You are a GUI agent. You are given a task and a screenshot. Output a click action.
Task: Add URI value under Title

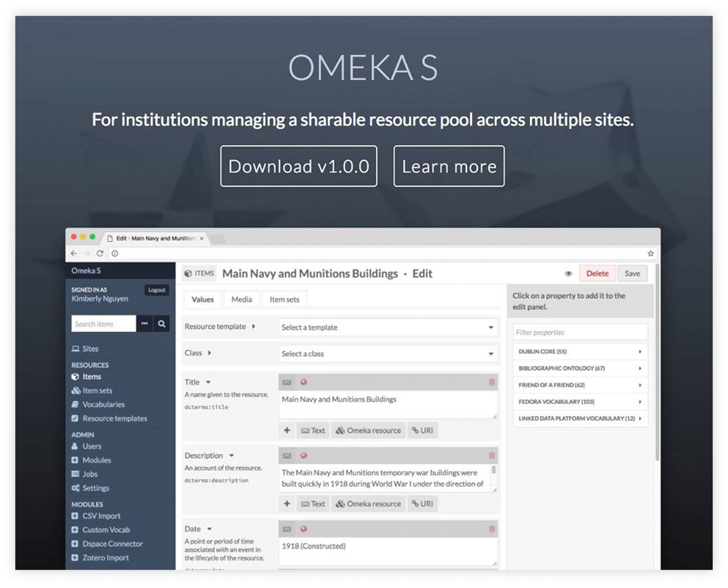click(422, 430)
